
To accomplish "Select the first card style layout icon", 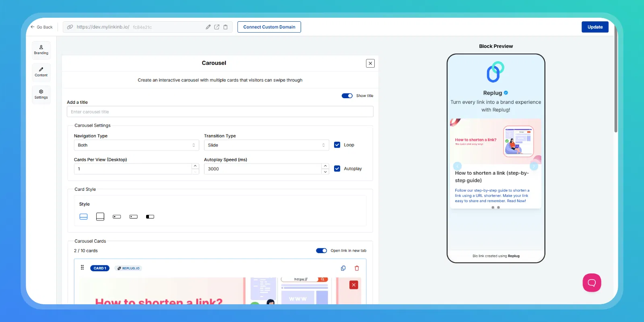I will tap(84, 217).
